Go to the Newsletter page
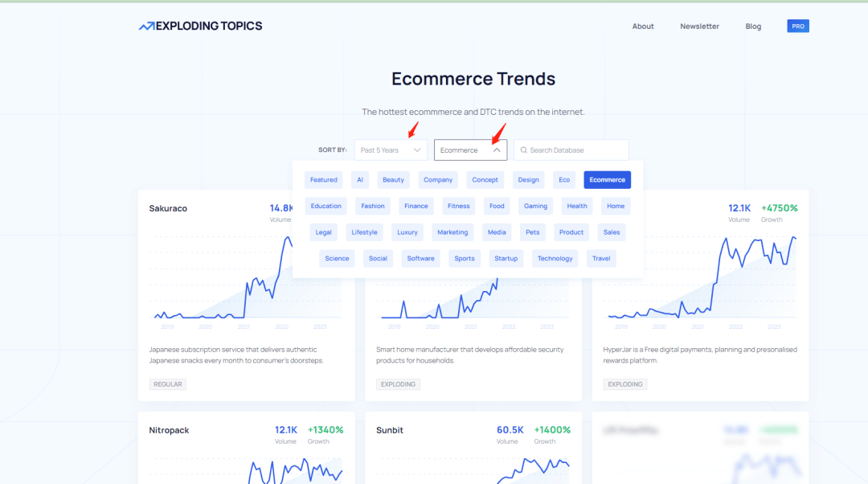The width and height of the screenshot is (868, 484). click(699, 26)
